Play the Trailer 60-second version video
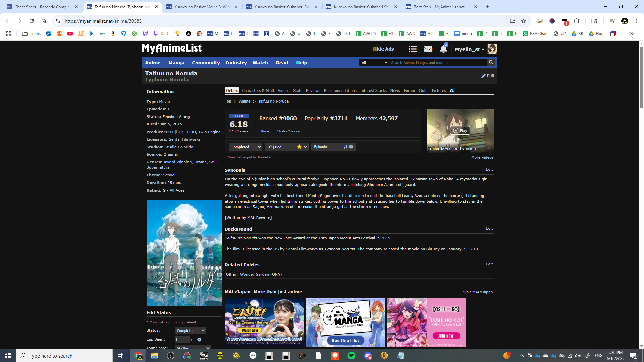Viewport: 644px width, 362px height. click(460, 131)
